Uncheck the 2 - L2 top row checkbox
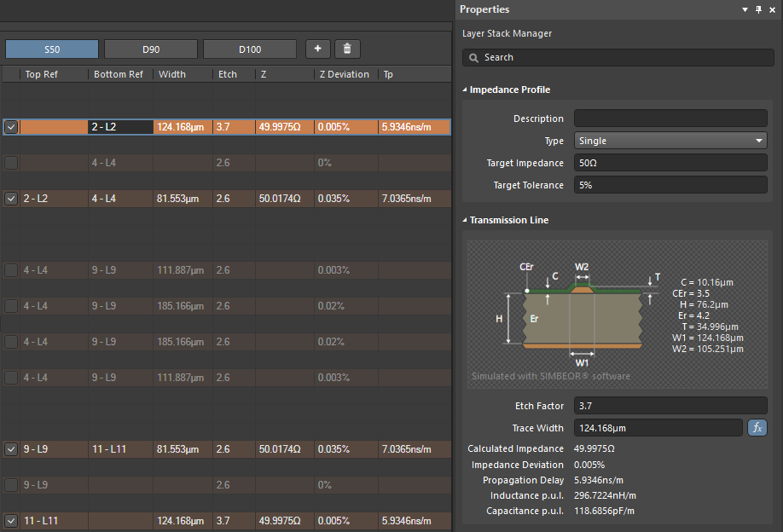The width and height of the screenshot is (783, 532). (11, 126)
